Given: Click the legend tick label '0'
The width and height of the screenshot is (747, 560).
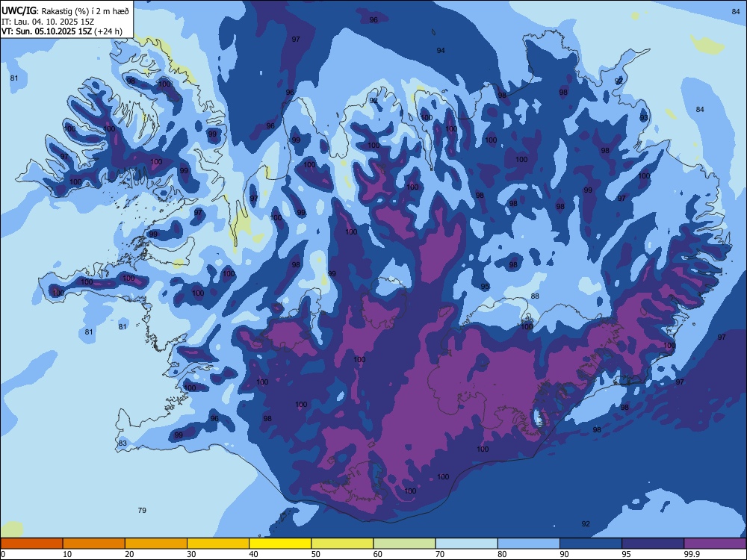Looking at the screenshot, I should tap(3, 554).
